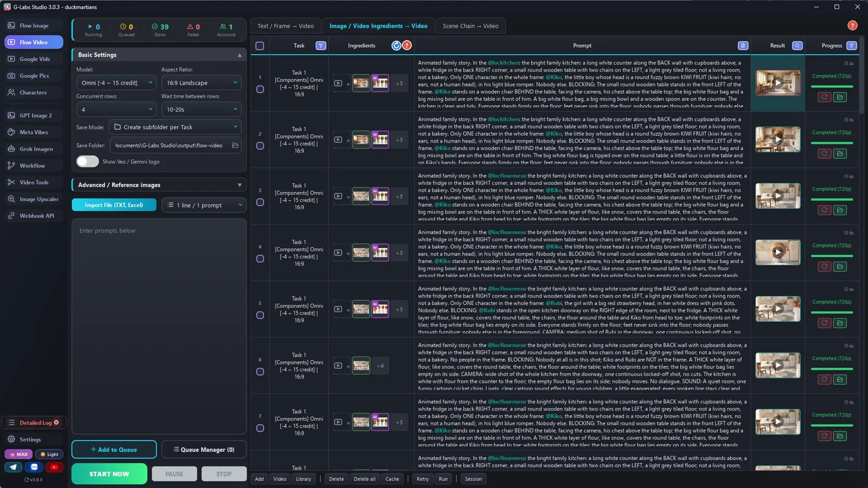The height and width of the screenshot is (488, 868).
Task: Click the Ingredients refresh icon
Action: tap(397, 46)
